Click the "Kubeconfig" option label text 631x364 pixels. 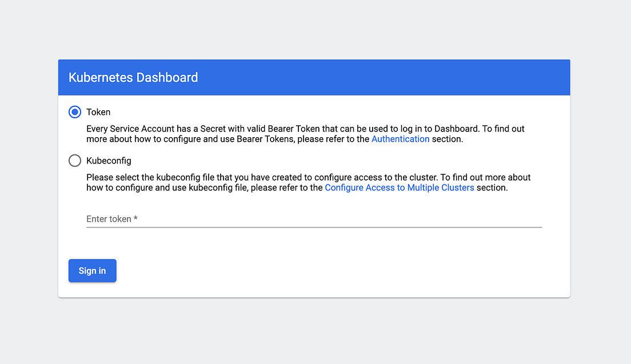click(x=109, y=161)
